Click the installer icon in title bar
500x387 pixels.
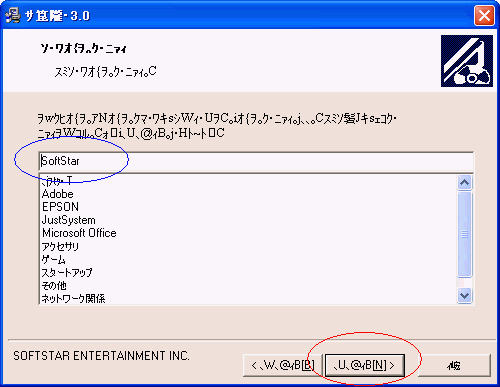coord(13,15)
